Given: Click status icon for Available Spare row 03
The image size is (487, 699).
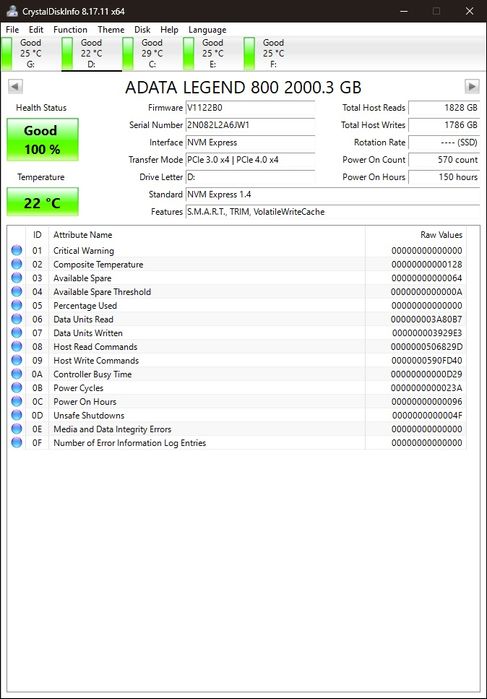Looking at the screenshot, I should click(x=17, y=278).
